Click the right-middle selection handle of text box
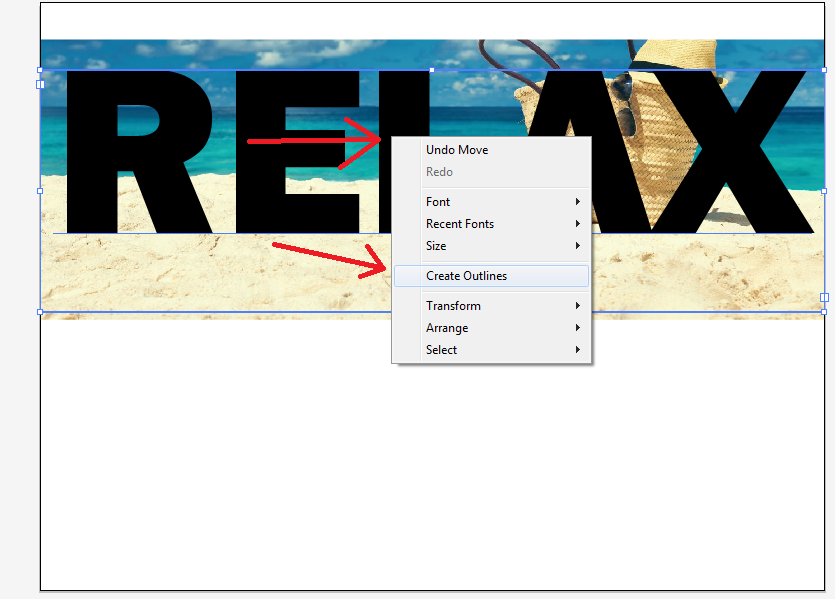 (x=824, y=191)
